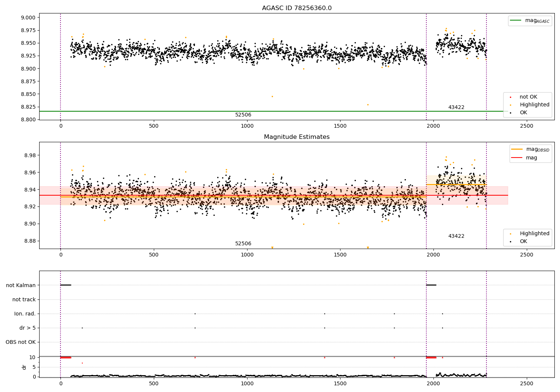
Task: Click the 8.92 y-axis tick label
Action: [x=29, y=207]
